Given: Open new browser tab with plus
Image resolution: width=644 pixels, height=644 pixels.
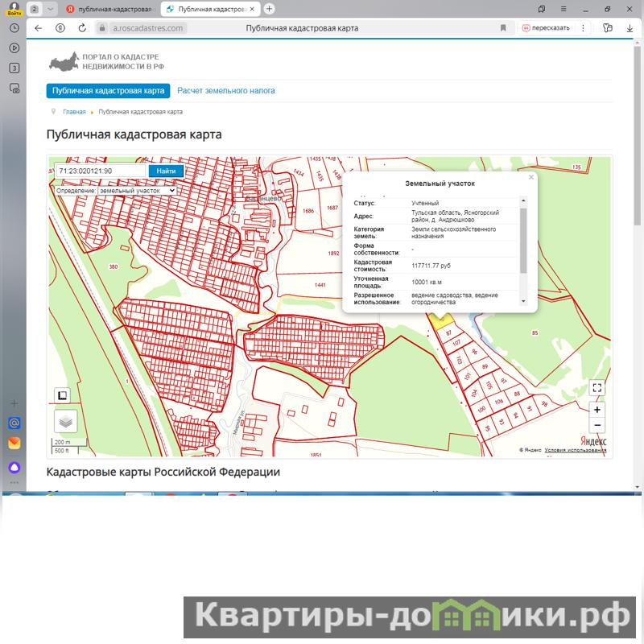Looking at the screenshot, I should coord(269,9).
